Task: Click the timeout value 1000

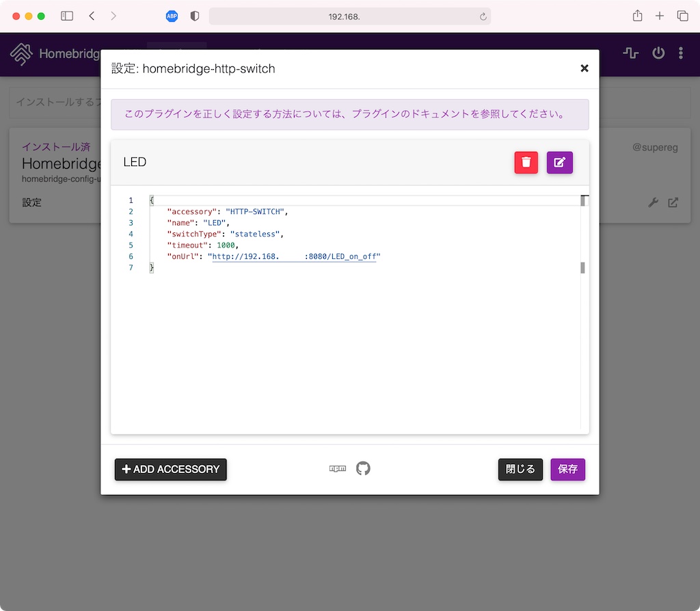Action: [226, 245]
